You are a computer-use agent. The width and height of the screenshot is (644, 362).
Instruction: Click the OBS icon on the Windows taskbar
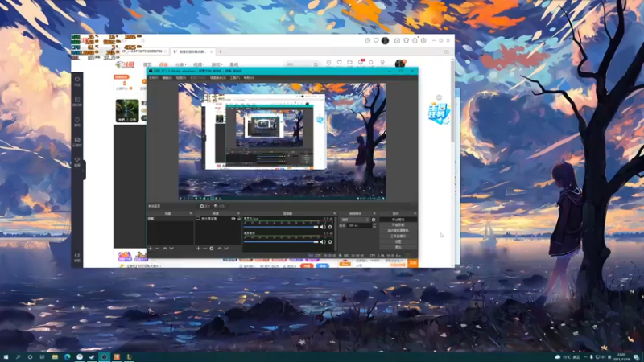click(105, 357)
